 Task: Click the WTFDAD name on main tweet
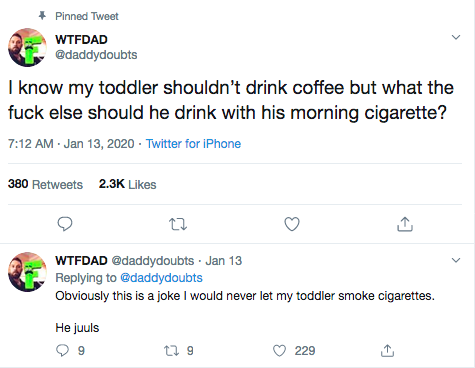tap(81, 40)
